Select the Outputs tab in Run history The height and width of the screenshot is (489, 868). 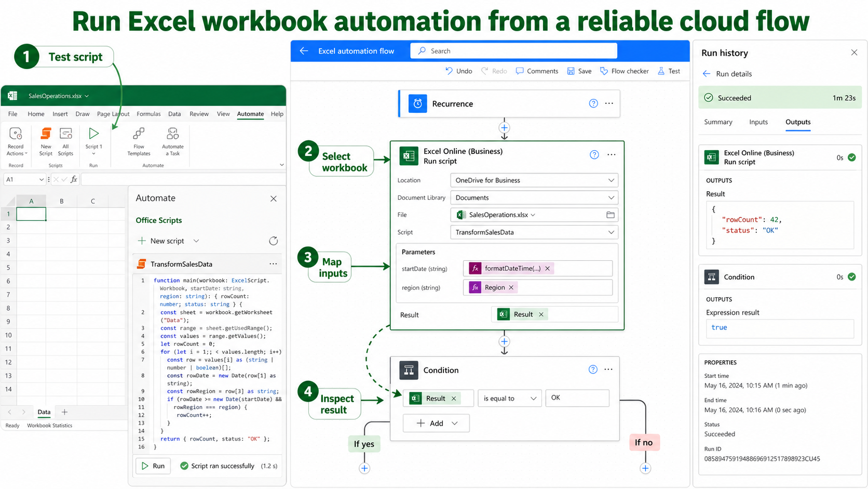pyautogui.click(x=798, y=122)
